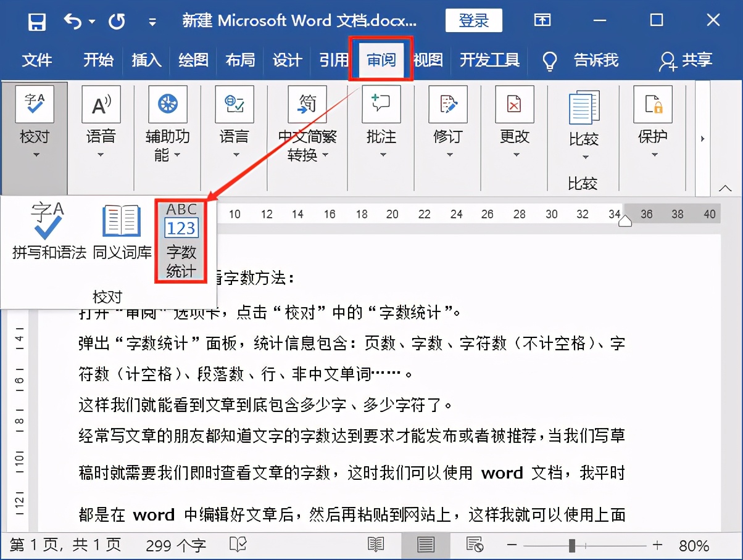
Task: Click the Save icon in title bar
Action: click(x=37, y=22)
